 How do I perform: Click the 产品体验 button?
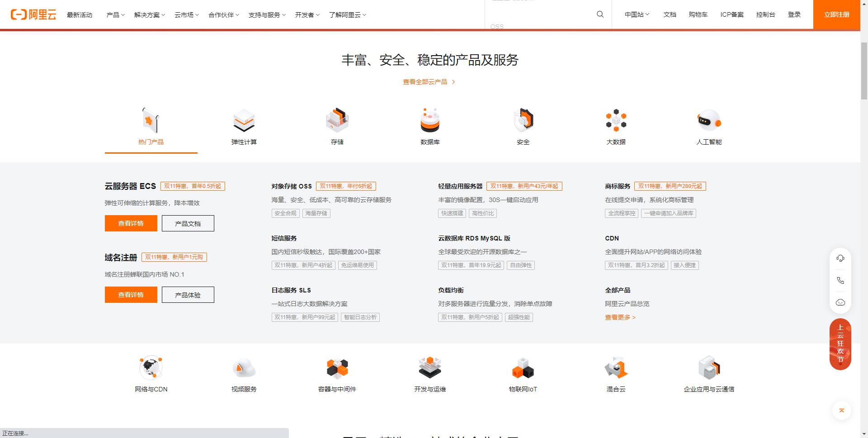pos(188,295)
